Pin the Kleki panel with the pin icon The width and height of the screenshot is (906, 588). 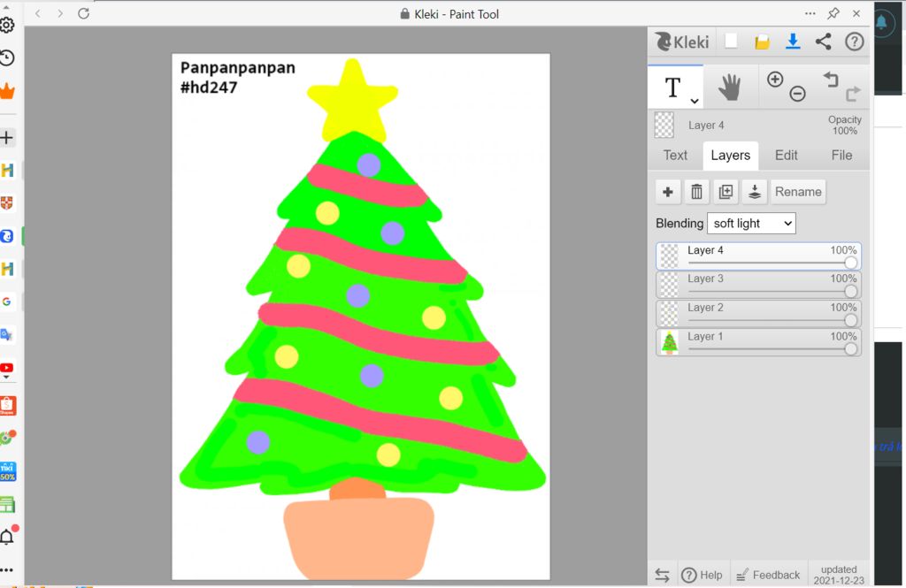(x=833, y=13)
